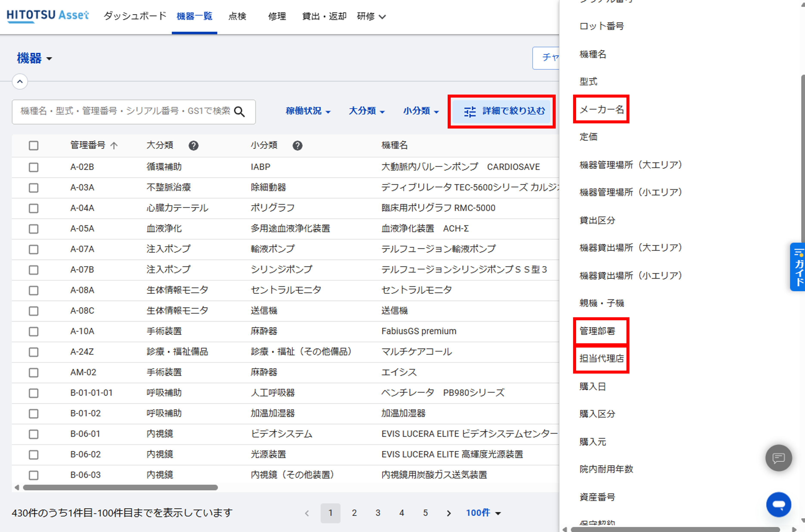This screenshot has width=805, height=532.
Task: Open the ダッシュボード tab
Action: point(135,16)
